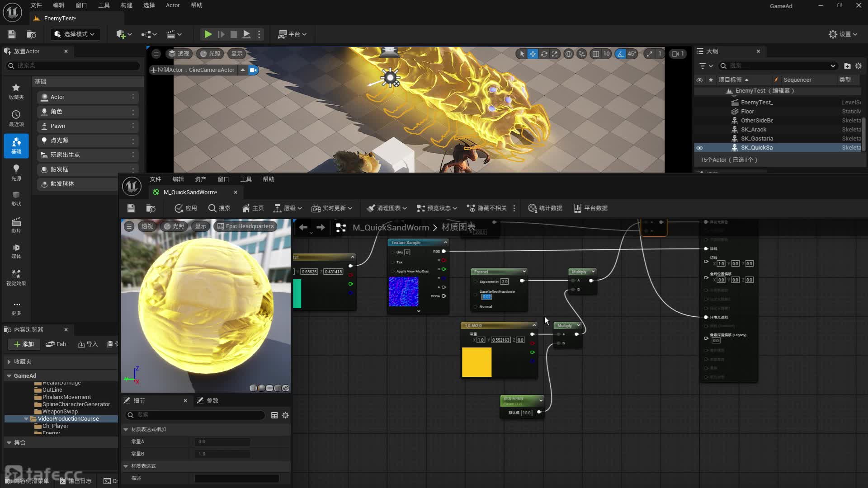Image resolution: width=868 pixels, height=488 pixels.
Task: Click the yellow color constant swatch
Action: coord(476,362)
